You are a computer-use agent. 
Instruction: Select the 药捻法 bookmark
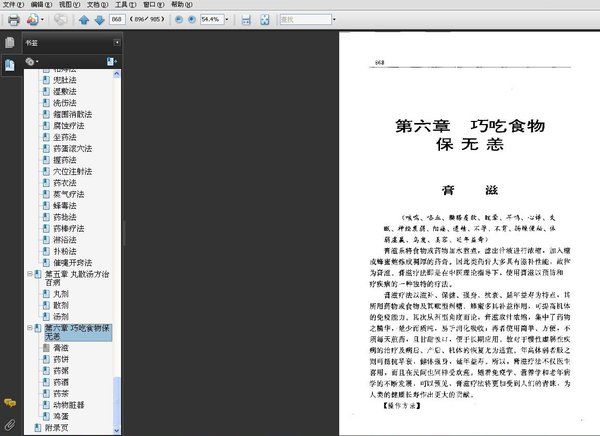coord(64,217)
